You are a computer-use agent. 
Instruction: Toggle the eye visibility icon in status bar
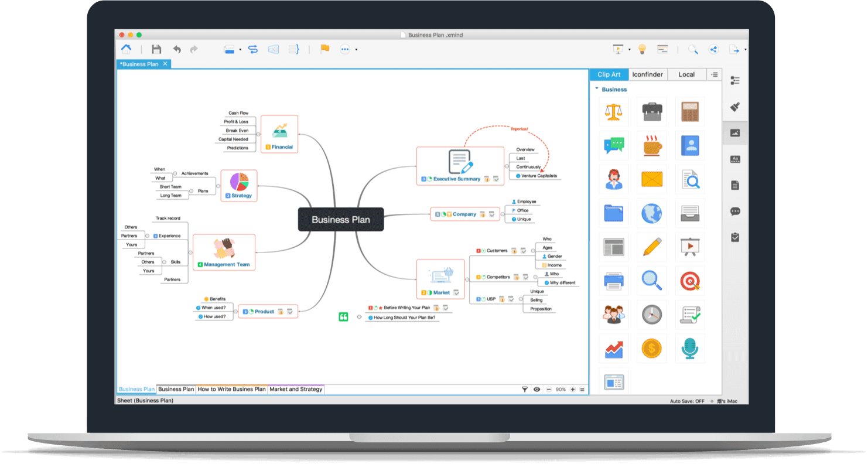(536, 390)
